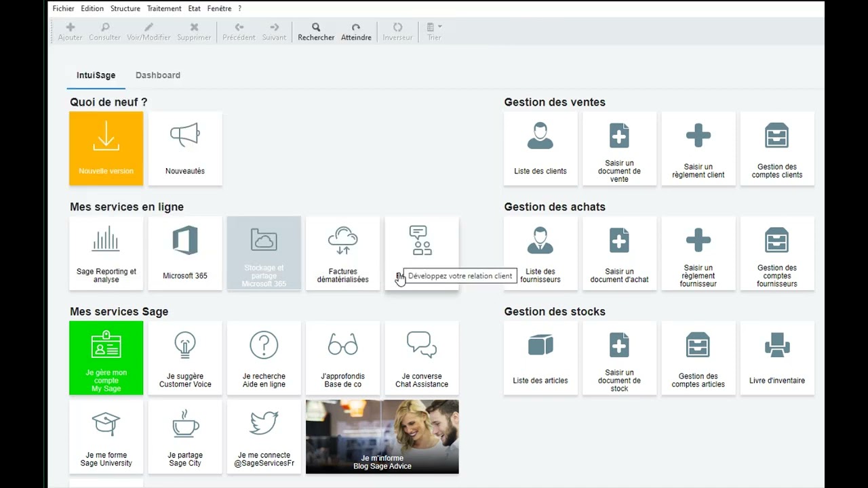
Task: Click the Atteindre toolbar button
Action: tap(356, 31)
